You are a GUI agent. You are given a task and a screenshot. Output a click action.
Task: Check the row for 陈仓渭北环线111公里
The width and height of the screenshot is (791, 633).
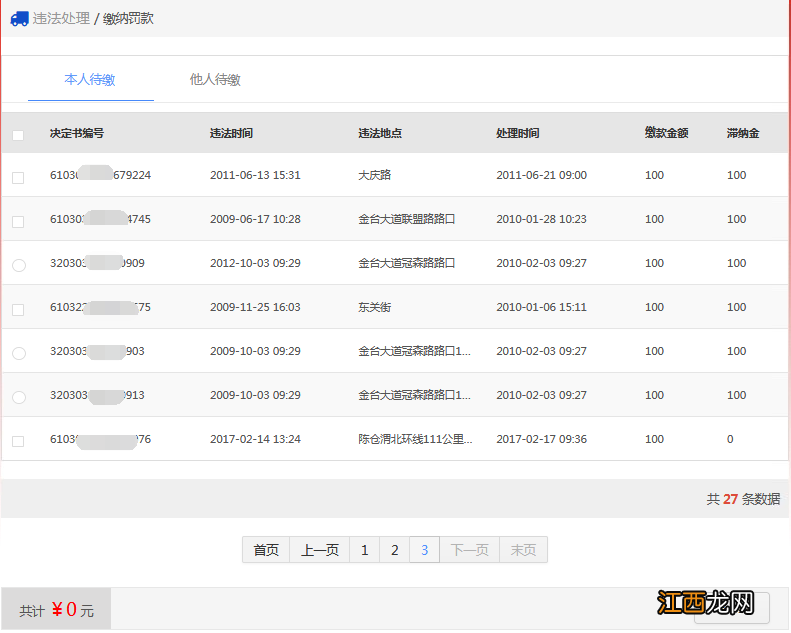18,441
